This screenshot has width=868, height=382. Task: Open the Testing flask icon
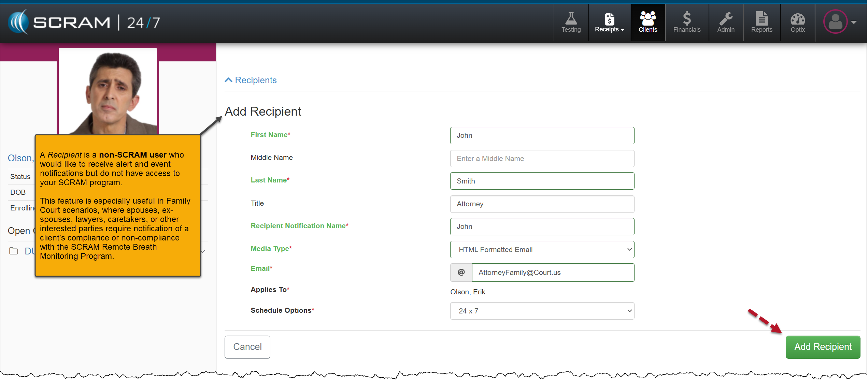pyautogui.click(x=571, y=23)
